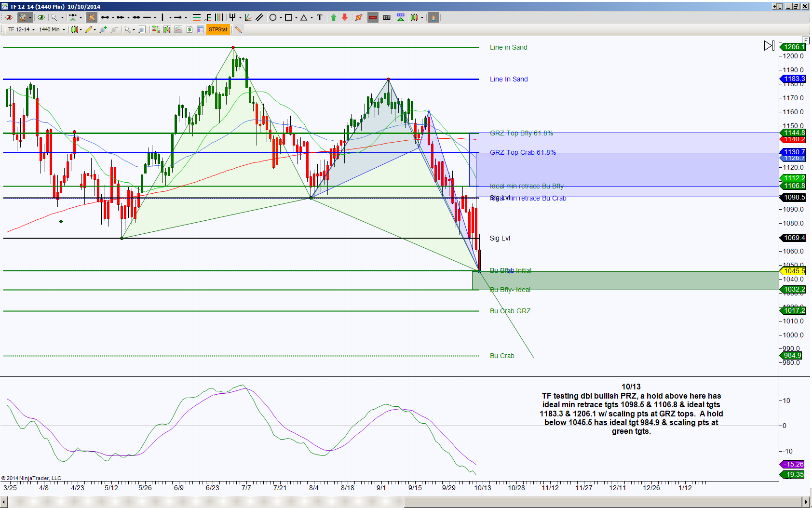Select the two-dot line drawing tool

point(105,17)
